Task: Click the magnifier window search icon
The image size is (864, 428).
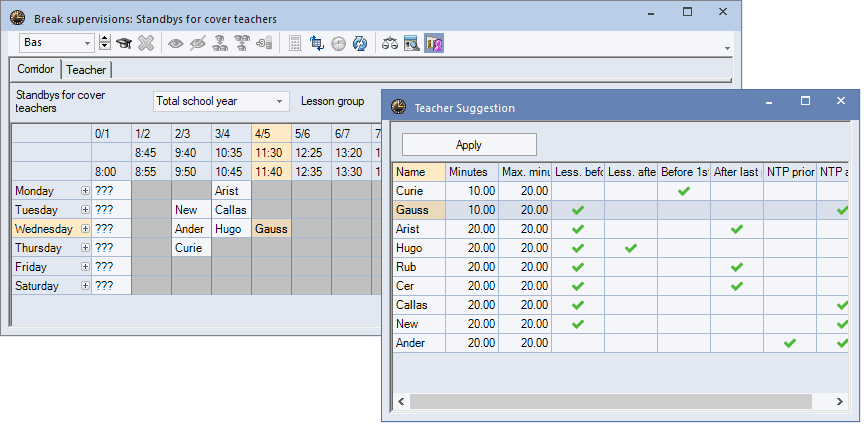Action: (x=412, y=44)
